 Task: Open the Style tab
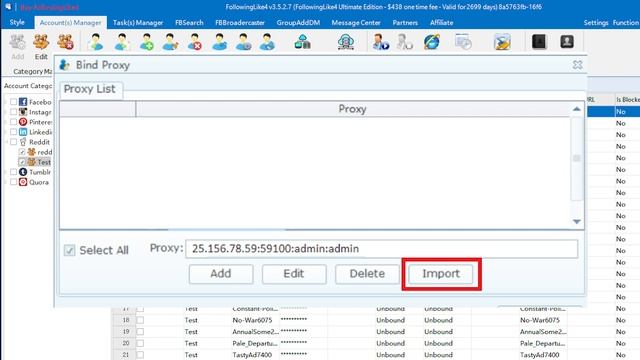17,22
